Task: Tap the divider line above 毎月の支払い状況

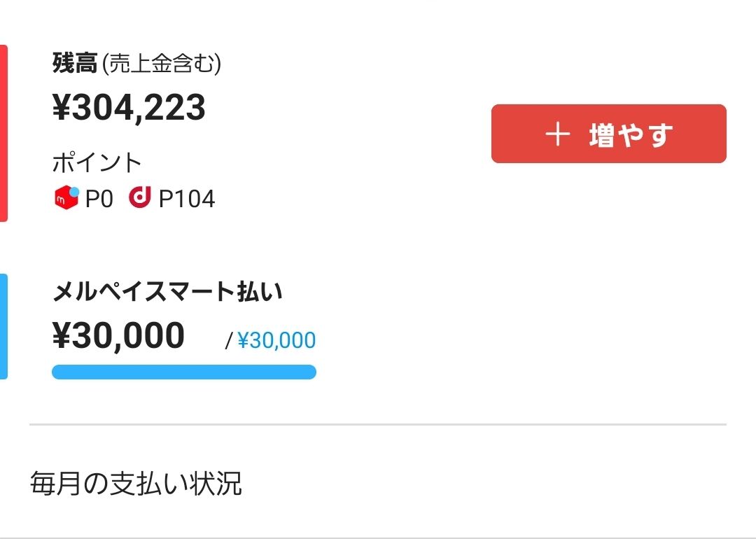Action: tap(378, 424)
